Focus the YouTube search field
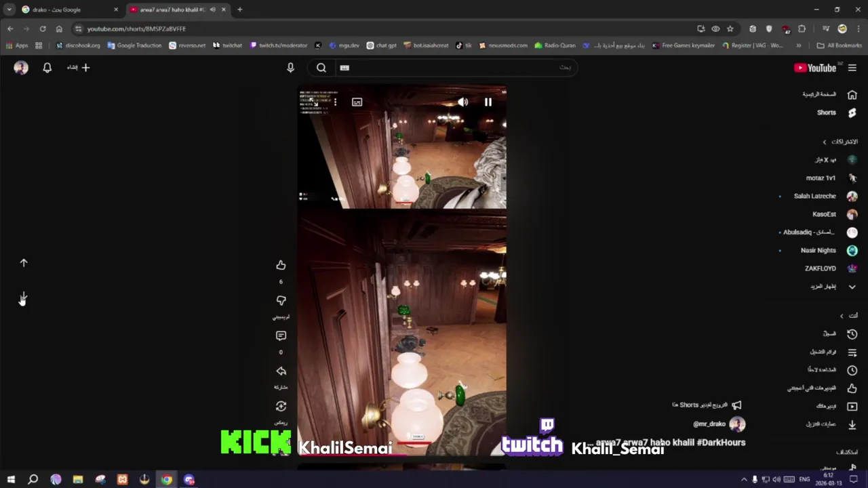868x488 pixels. (456, 68)
